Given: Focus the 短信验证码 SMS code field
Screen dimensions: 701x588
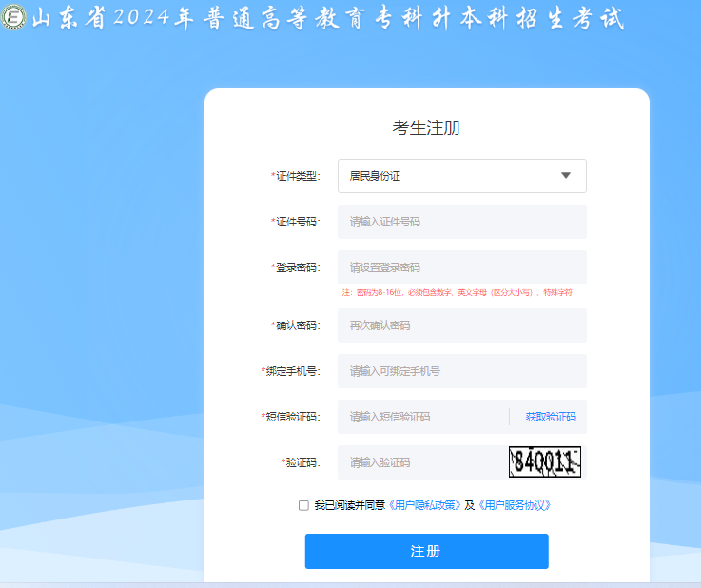Looking at the screenshot, I should (423, 417).
